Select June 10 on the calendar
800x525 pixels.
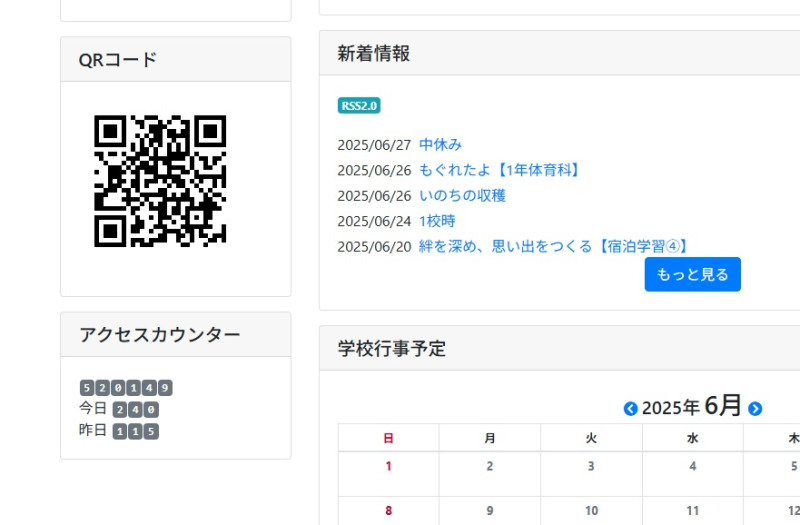click(x=591, y=510)
